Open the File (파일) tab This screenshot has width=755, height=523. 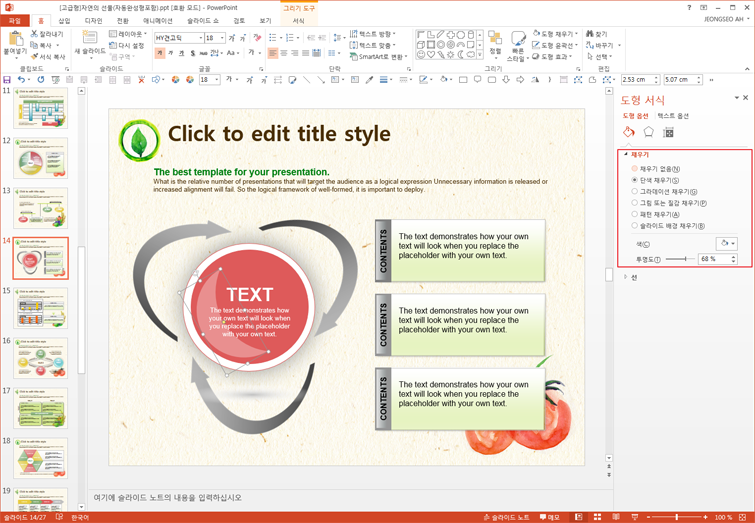click(15, 21)
